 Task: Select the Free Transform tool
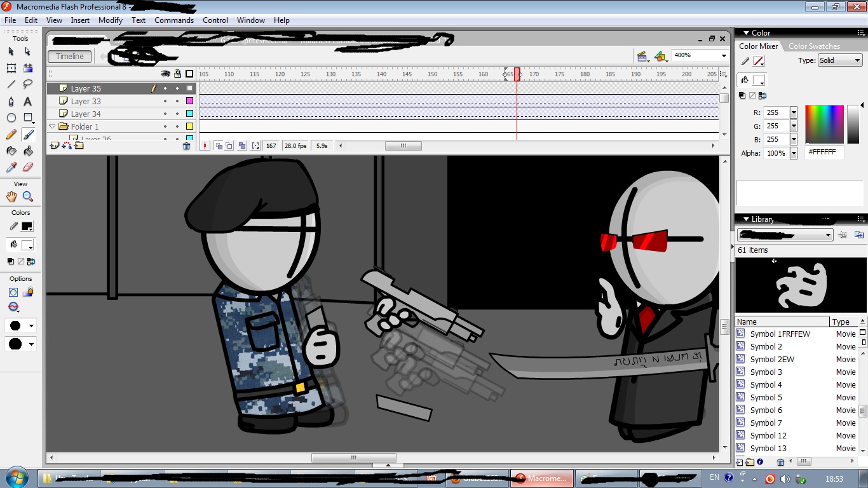11,68
